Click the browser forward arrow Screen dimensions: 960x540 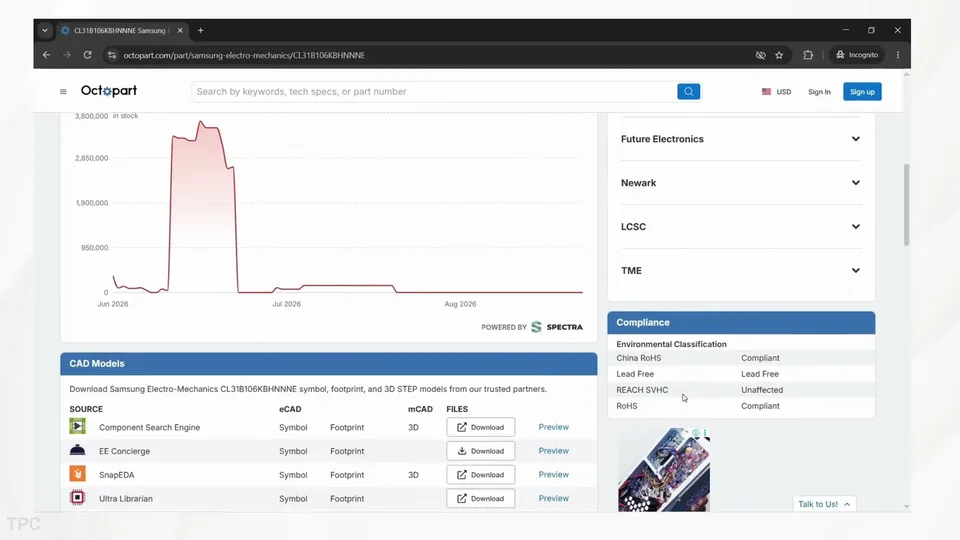[x=67, y=55]
